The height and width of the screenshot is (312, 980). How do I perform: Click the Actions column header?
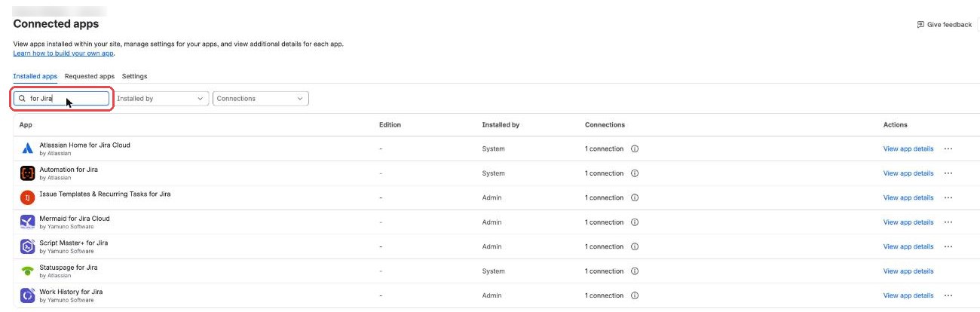[896, 124]
